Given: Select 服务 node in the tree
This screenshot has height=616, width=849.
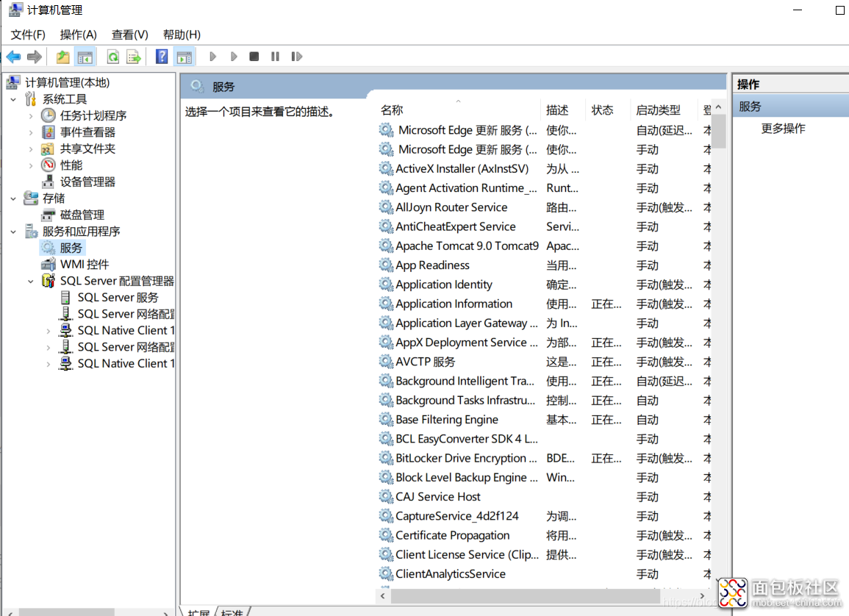Looking at the screenshot, I should 71,248.
